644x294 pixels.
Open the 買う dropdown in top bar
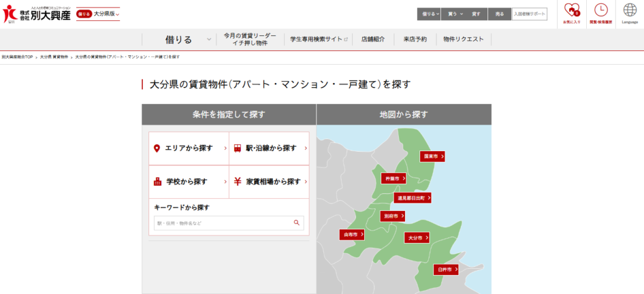[x=455, y=14]
